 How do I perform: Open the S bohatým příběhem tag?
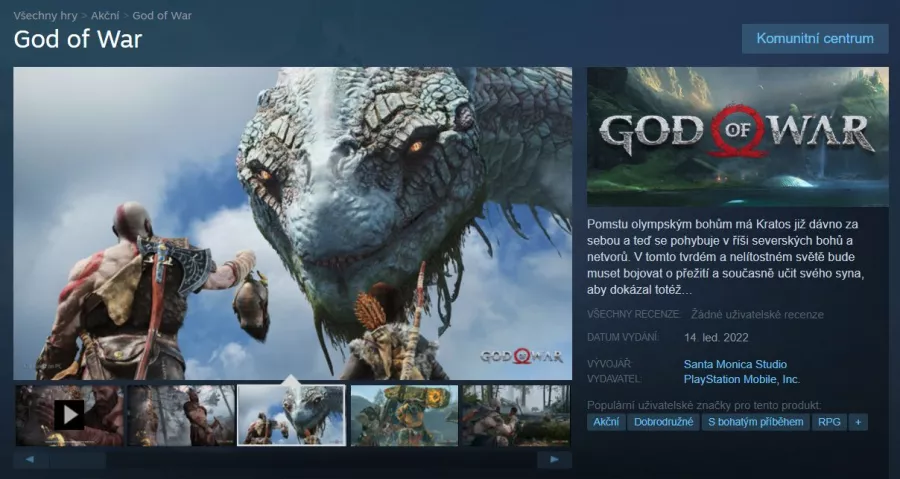755,422
